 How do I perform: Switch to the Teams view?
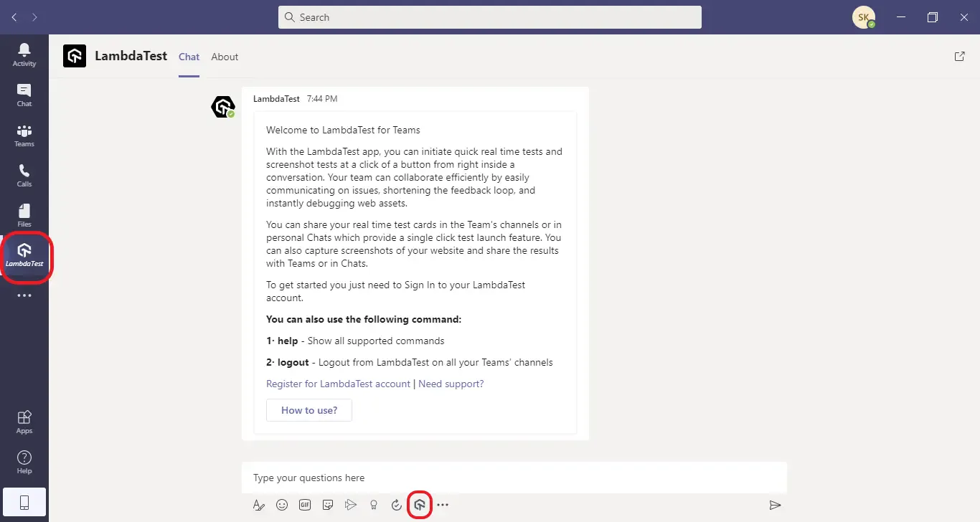[x=24, y=134]
